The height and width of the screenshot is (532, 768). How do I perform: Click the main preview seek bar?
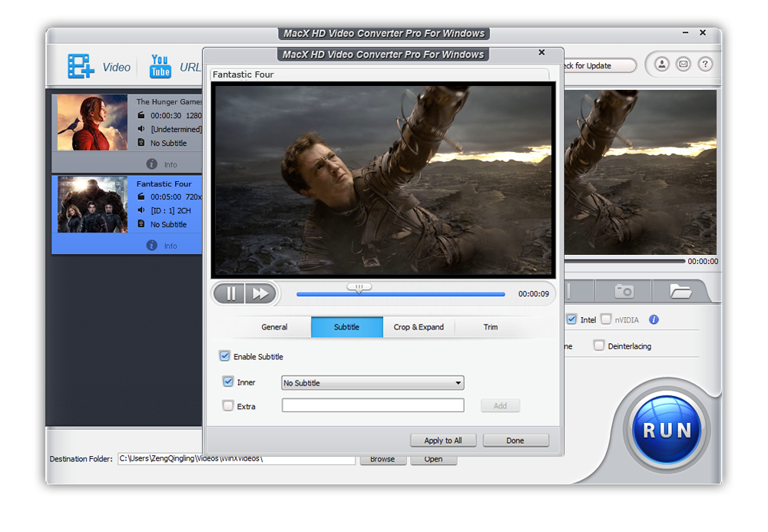(x=624, y=261)
